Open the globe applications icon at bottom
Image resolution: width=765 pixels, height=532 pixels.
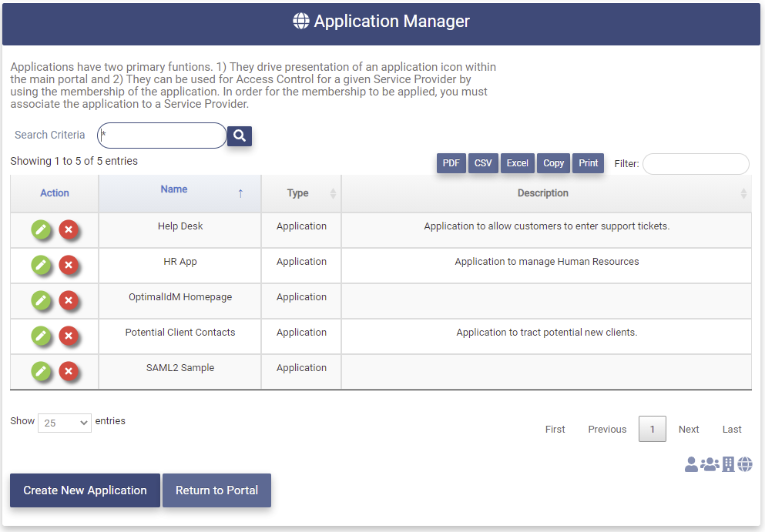(745, 464)
